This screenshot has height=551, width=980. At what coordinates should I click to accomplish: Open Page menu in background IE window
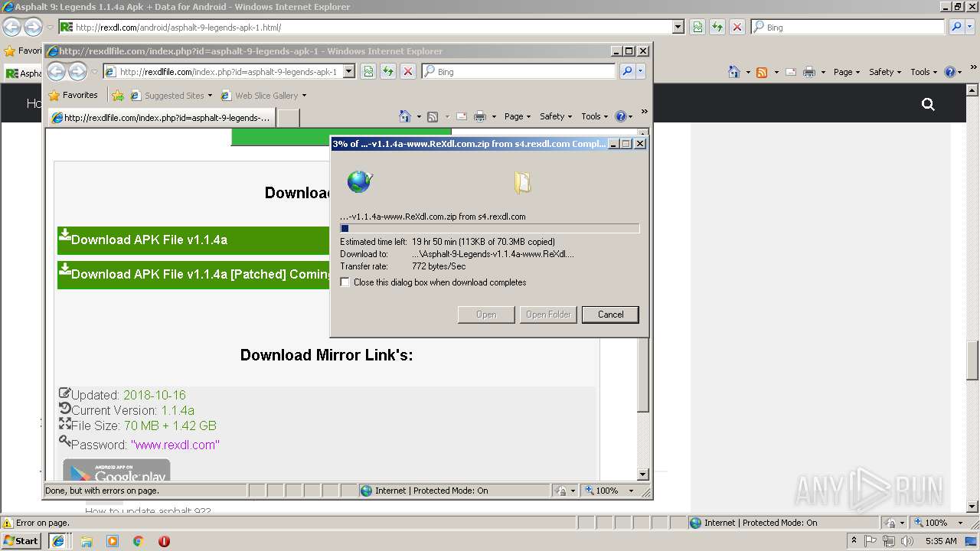pyautogui.click(x=847, y=72)
